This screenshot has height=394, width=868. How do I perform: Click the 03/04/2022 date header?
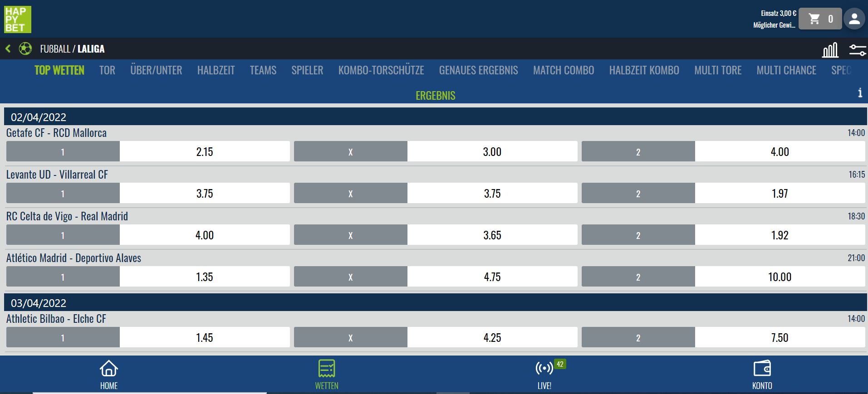(x=436, y=302)
